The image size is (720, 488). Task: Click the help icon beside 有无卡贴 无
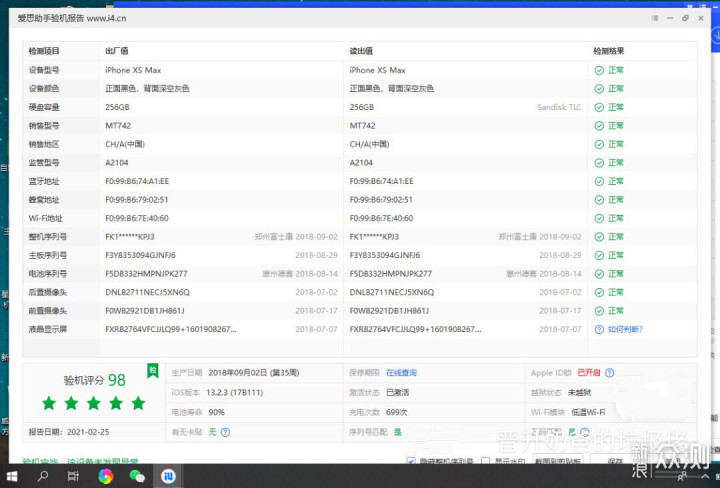point(225,432)
